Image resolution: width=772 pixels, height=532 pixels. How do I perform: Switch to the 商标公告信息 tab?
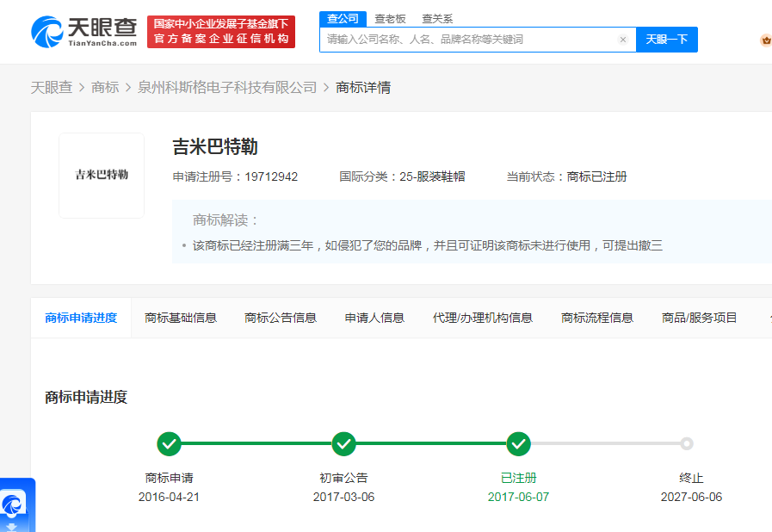(281, 319)
